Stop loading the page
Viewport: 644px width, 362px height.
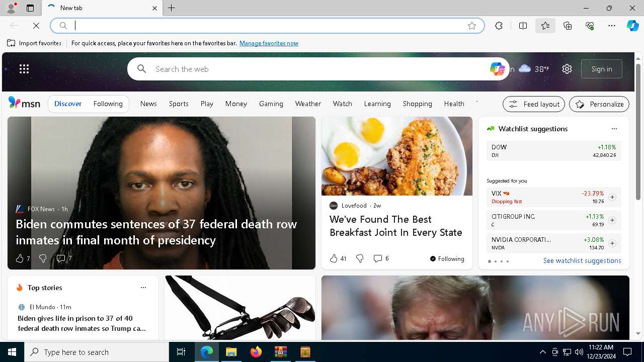pyautogui.click(x=36, y=26)
